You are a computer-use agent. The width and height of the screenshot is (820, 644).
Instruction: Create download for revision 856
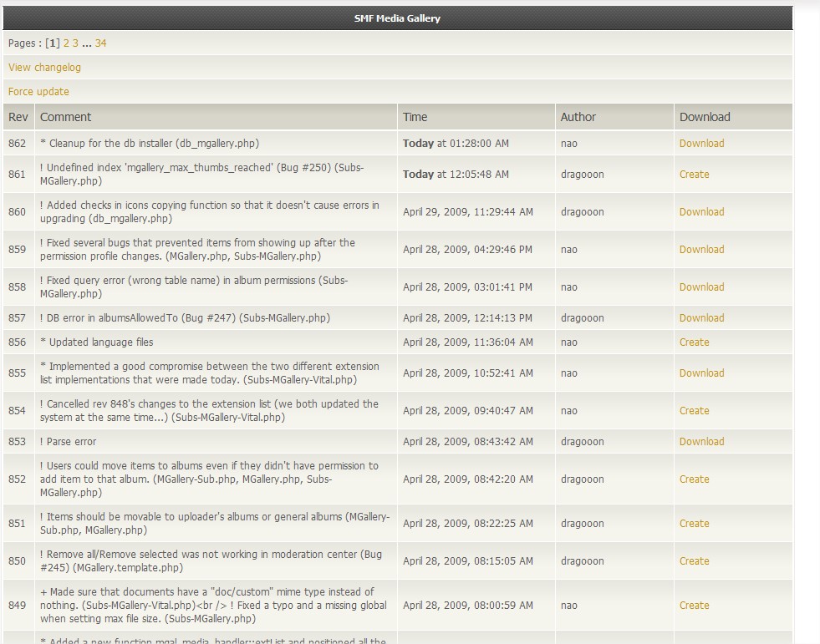(695, 342)
